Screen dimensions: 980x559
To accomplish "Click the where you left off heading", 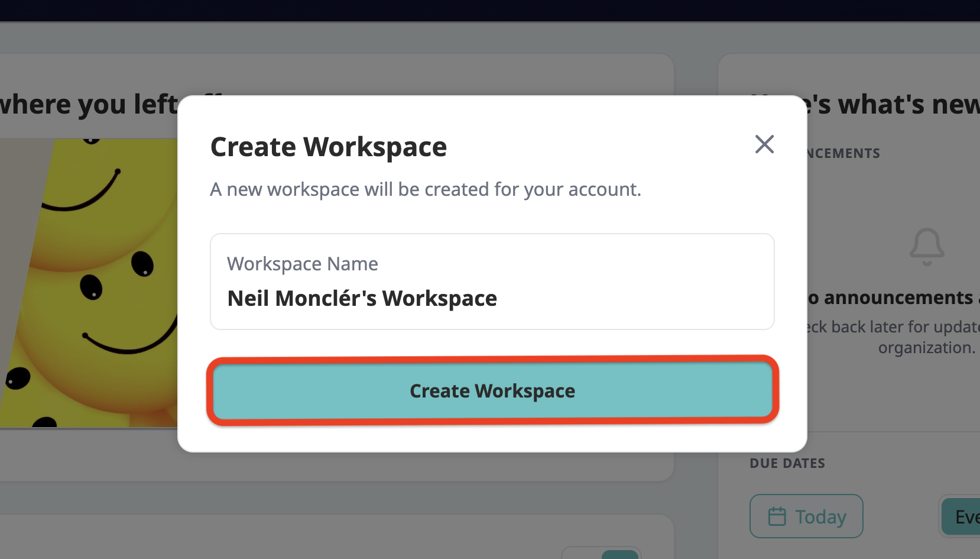I will point(89,104).
